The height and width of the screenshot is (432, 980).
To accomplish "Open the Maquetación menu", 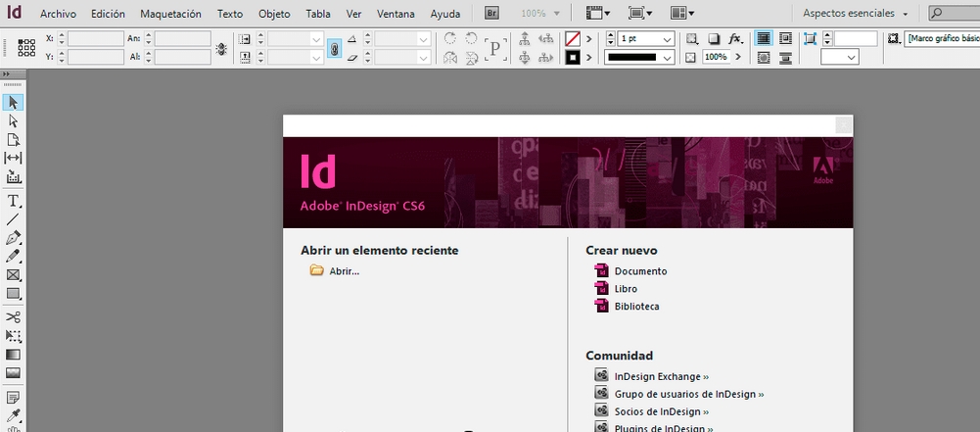I will (x=170, y=14).
